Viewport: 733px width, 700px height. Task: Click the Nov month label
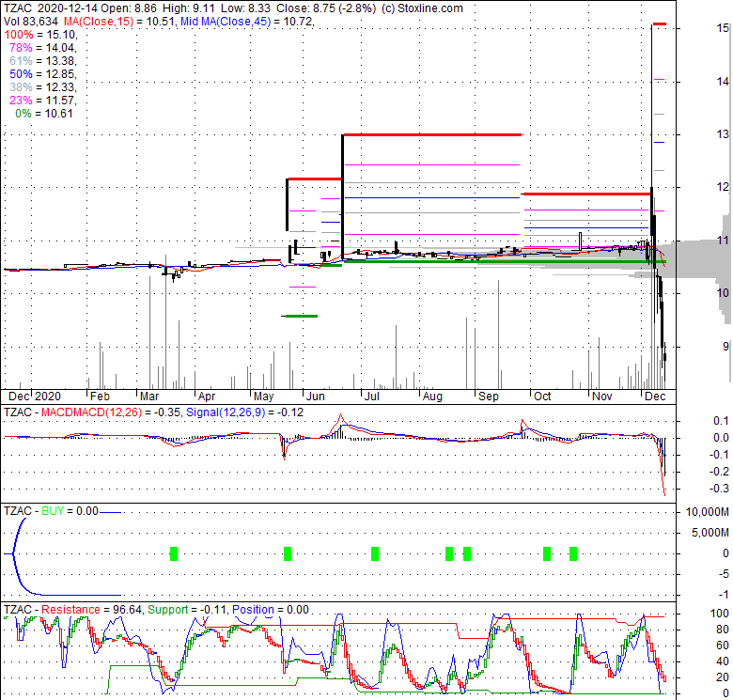pyautogui.click(x=601, y=397)
